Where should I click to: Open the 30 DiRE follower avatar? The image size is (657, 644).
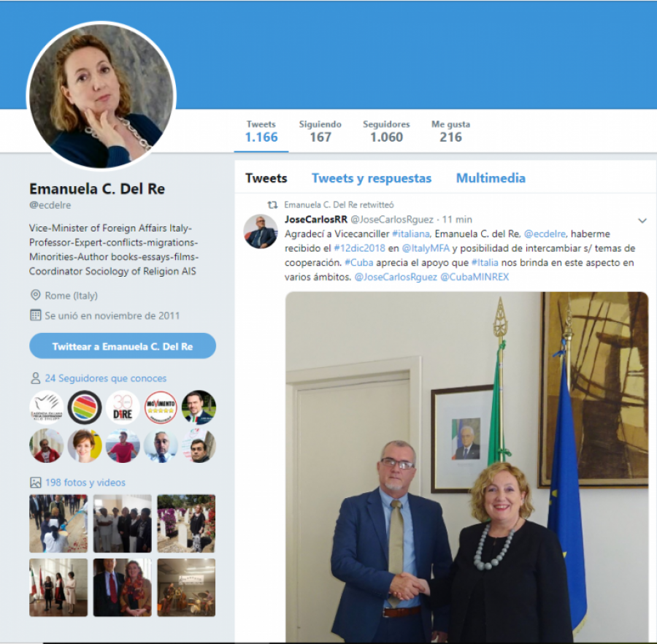(123, 407)
